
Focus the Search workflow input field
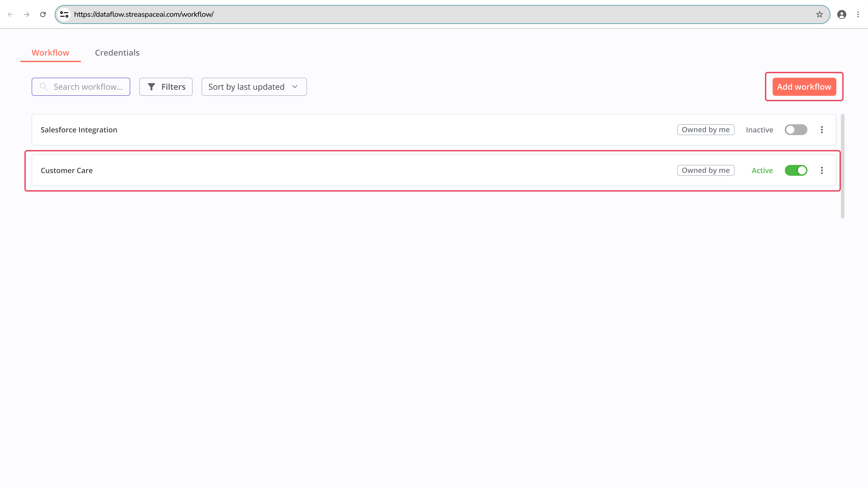coord(81,87)
